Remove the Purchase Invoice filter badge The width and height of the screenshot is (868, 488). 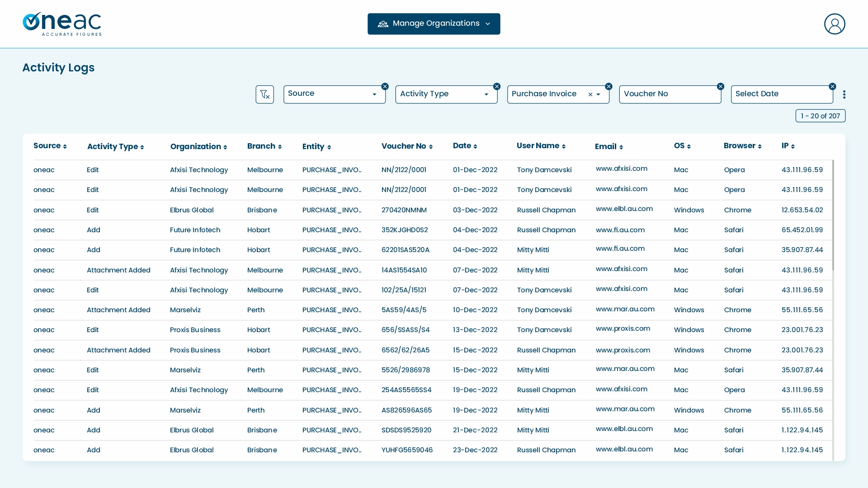(x=609, y=86)
